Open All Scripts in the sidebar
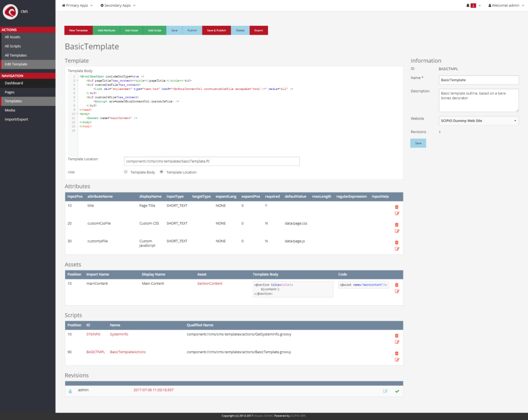Viewport: 528px width, 420px height. coord(13,46)
